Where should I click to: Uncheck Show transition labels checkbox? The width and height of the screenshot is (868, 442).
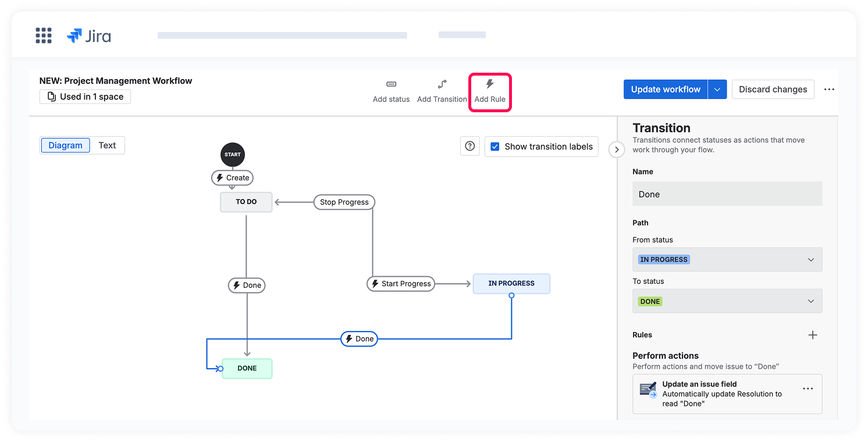click(x=495, y=147)
